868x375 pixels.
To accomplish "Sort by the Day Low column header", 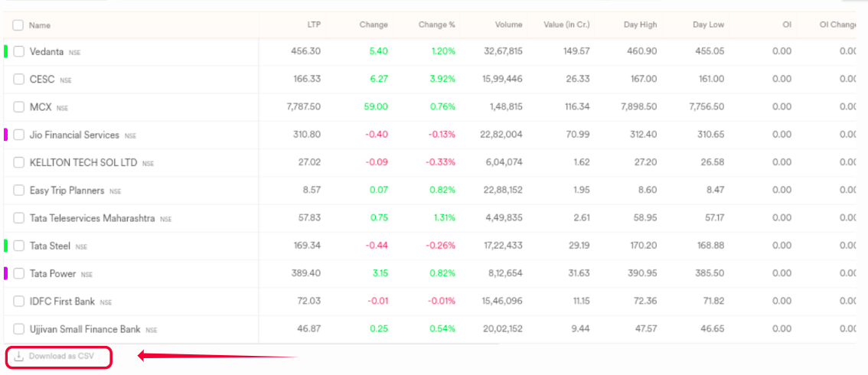I will (x=708, y=24).
